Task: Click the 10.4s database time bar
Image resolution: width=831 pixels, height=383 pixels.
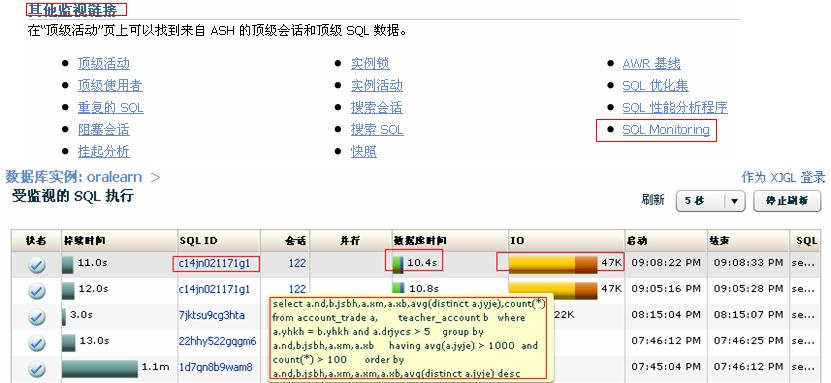Action: [398, 264]
